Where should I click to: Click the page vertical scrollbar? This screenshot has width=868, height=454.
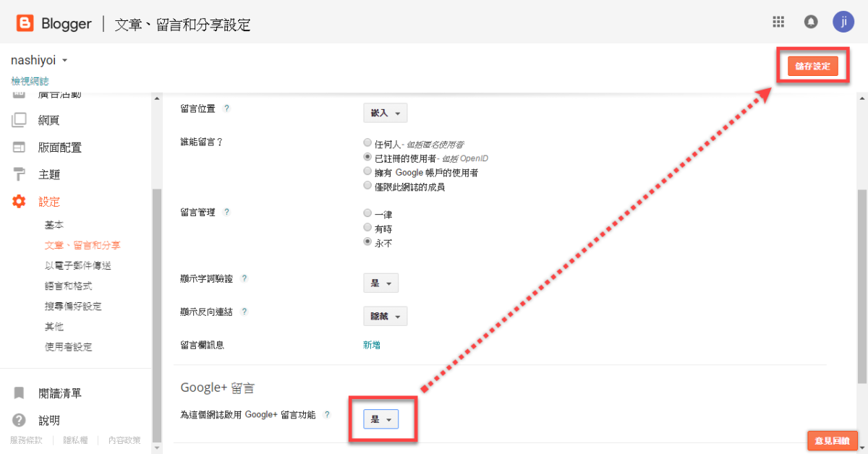[x=862, y=286]
